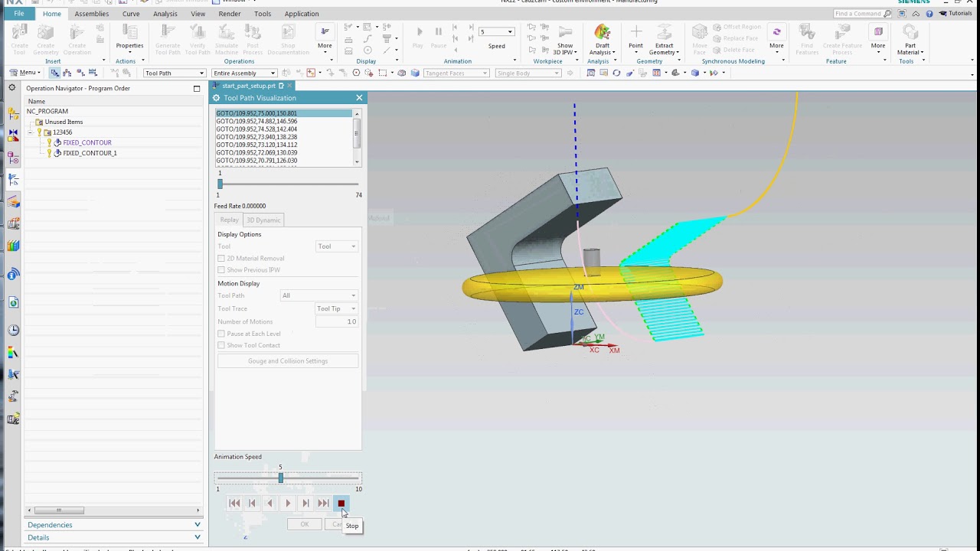Click the Show 3D IPW icon

[565, 39]
